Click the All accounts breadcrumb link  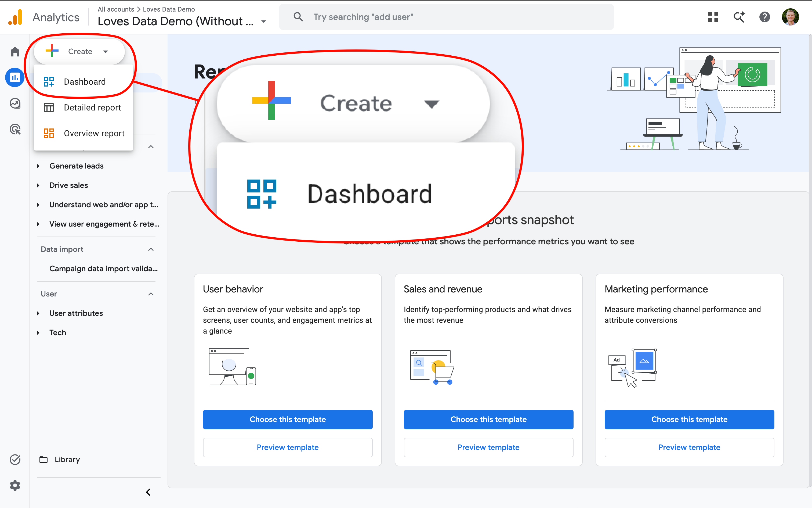116,9
